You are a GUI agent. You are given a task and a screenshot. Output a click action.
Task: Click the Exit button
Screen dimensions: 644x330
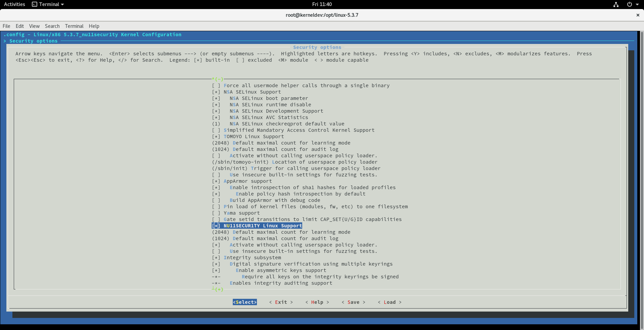tap(281, 302)
